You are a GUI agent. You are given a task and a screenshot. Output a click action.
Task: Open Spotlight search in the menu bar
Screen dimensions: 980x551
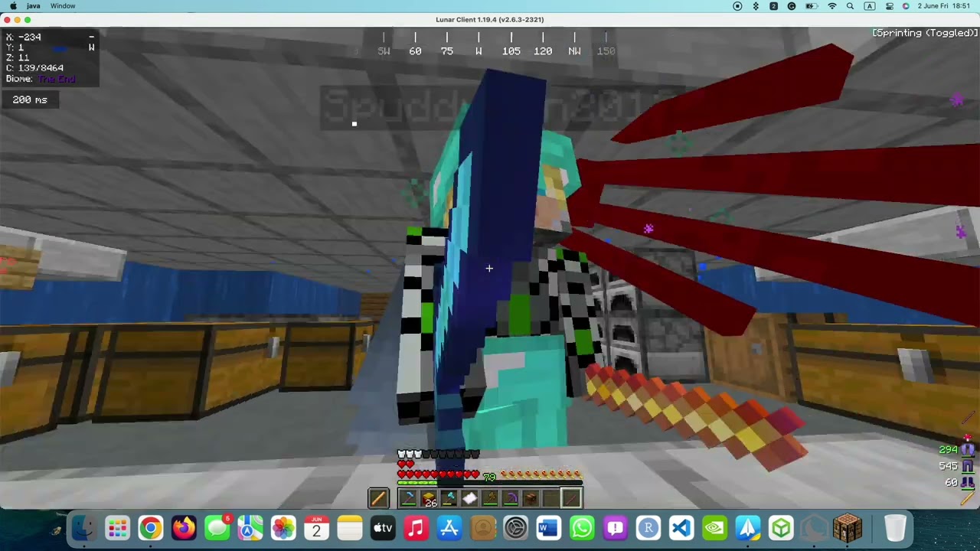(x=851, y=6)
